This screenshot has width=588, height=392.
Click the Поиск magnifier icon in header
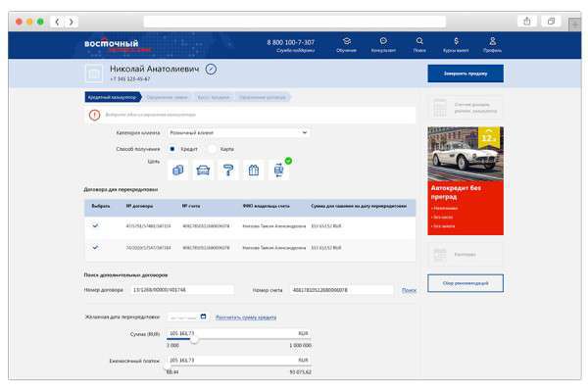coord(419,42)
